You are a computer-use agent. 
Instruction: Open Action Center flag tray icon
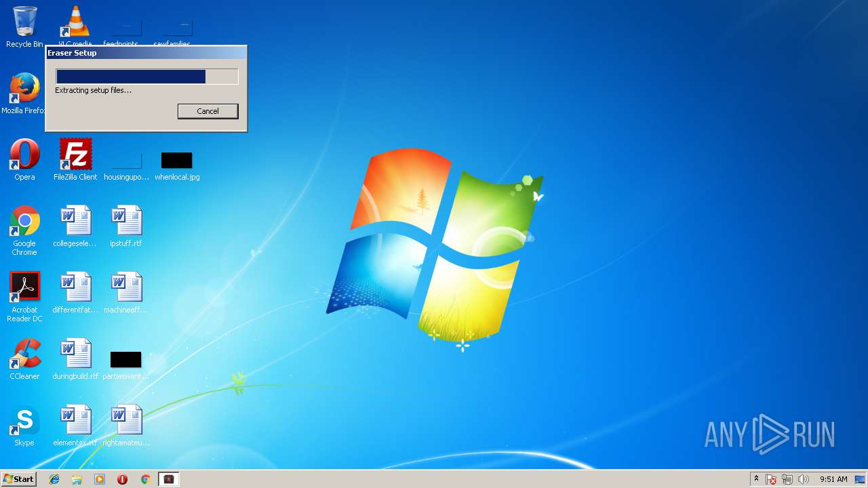click(771, 479)
